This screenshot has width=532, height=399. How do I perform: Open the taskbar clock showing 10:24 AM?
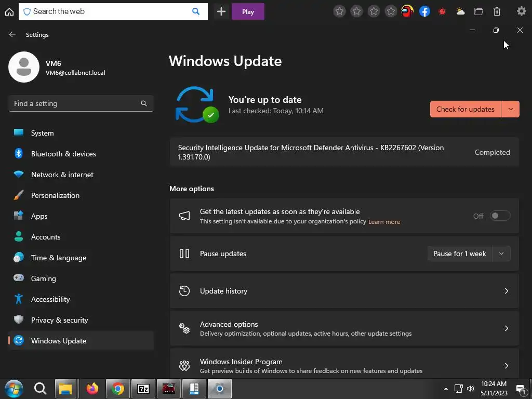coord(494,389)
